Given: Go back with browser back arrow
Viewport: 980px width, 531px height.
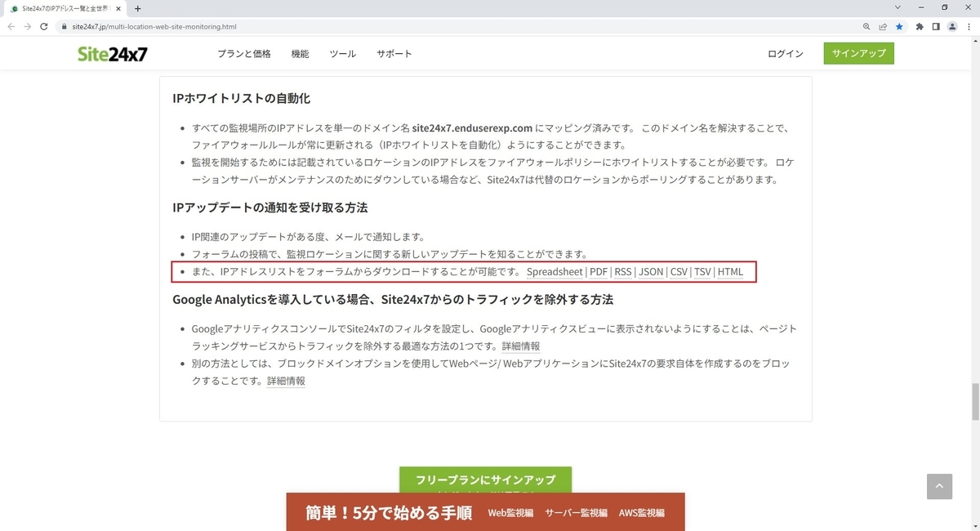Looking at the screenshot, I should [11, 26].
